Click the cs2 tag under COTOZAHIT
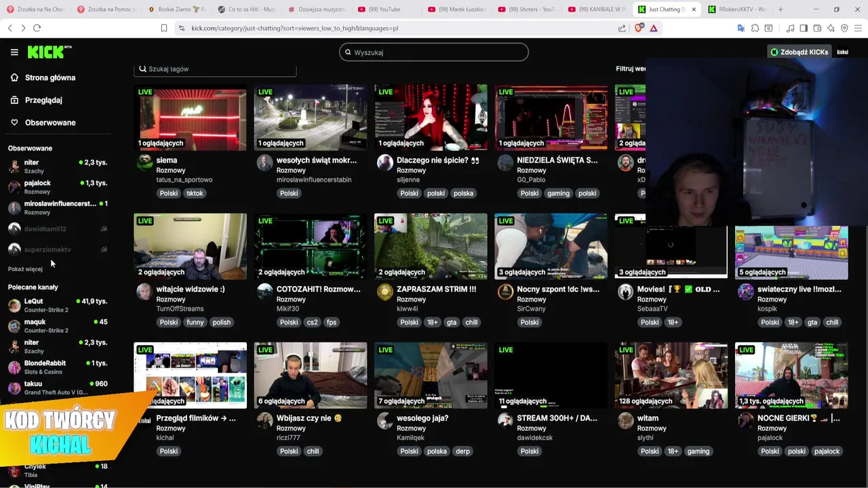This screenshot has height=488, width=868. [x=312, y=322]
